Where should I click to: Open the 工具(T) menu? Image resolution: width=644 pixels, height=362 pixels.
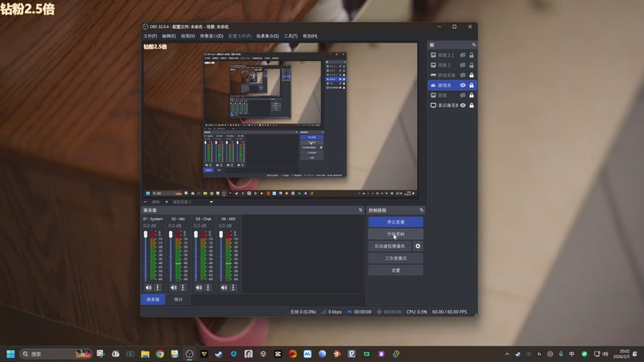[291, 36]
